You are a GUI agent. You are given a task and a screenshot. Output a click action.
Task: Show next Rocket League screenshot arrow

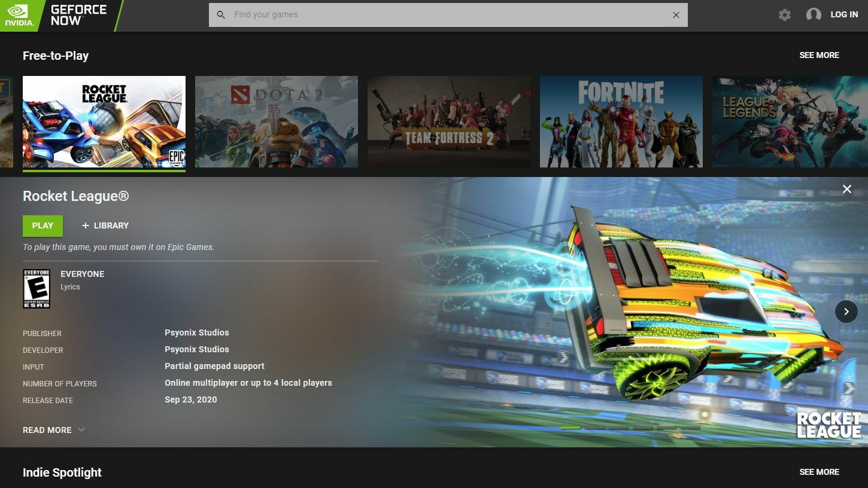(846, 312)
